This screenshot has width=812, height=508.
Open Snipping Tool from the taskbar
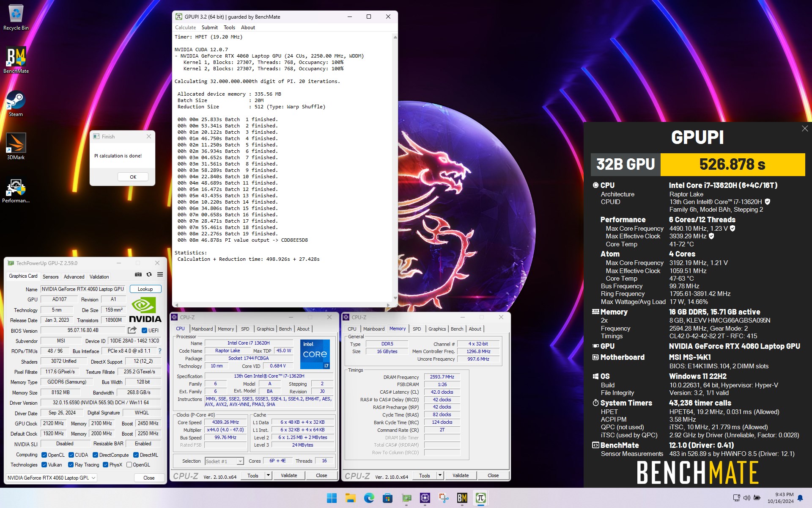click(x=444, y=498)
